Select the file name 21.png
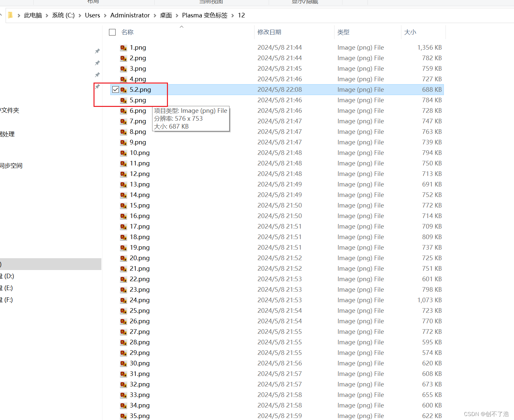Image resolution: width=514 pixels, height=420 pixels. tap(140, 269)
